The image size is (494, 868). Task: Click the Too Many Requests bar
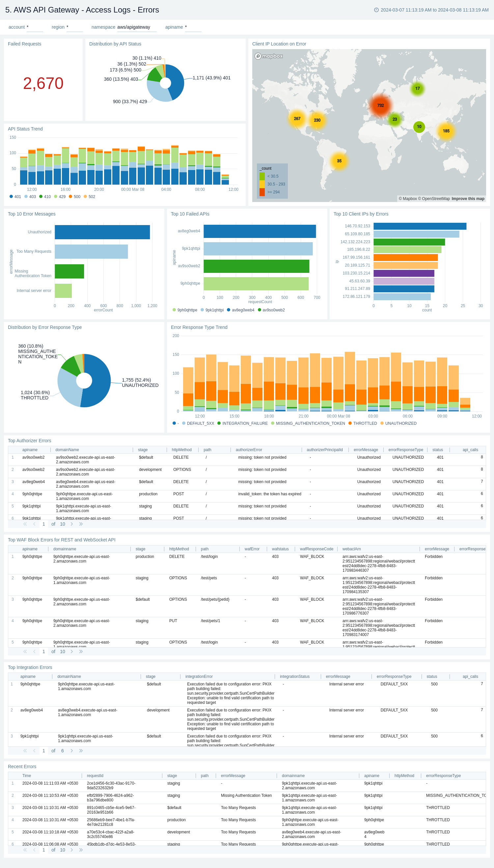click(91, 251)
